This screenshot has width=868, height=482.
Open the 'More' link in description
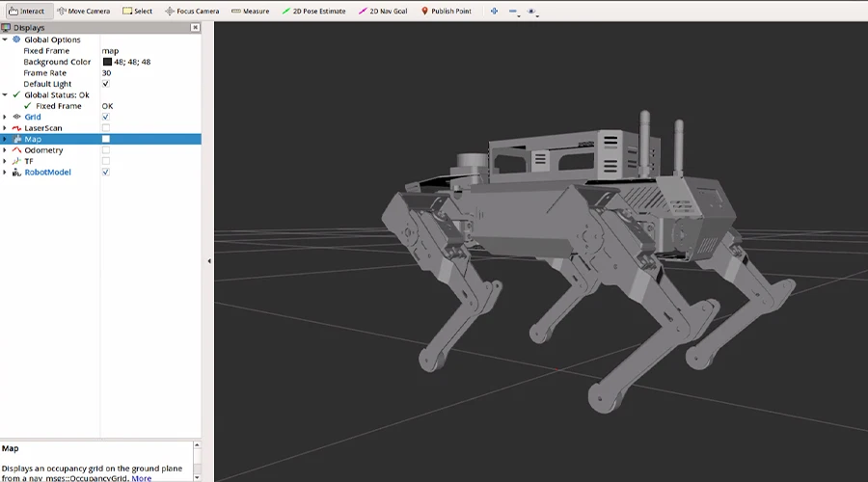[x=141, y=478]
